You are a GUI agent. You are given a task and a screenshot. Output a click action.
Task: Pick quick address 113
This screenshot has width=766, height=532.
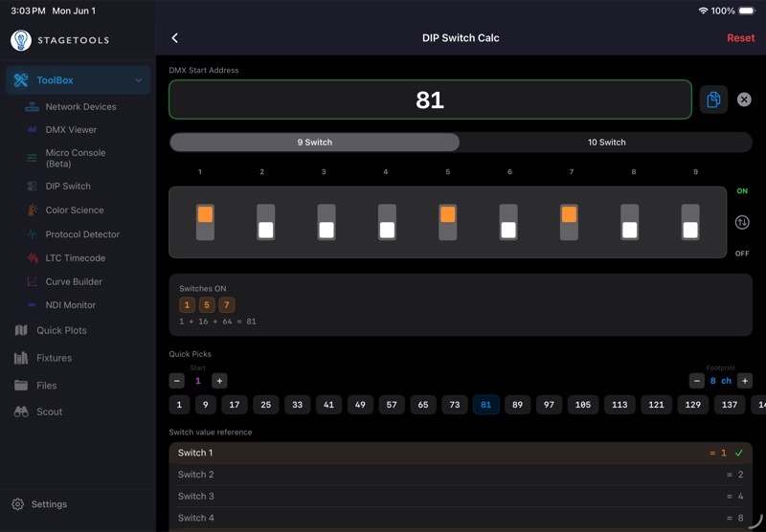620,405
